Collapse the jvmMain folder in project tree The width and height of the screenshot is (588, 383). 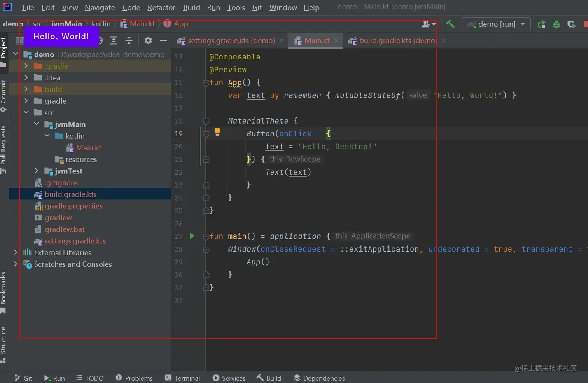tap(37, 124)
